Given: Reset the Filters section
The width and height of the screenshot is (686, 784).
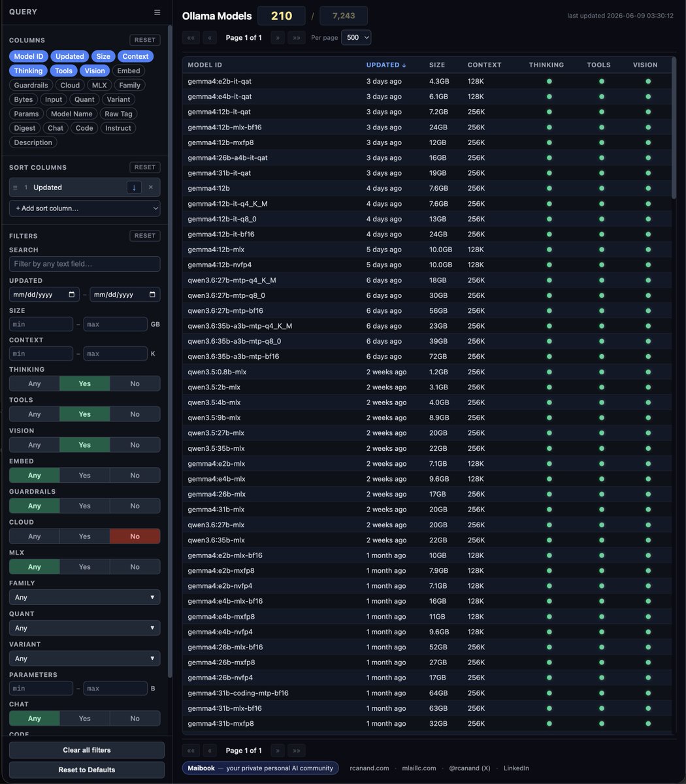Looking at the screenshot, I should point(145,236).
